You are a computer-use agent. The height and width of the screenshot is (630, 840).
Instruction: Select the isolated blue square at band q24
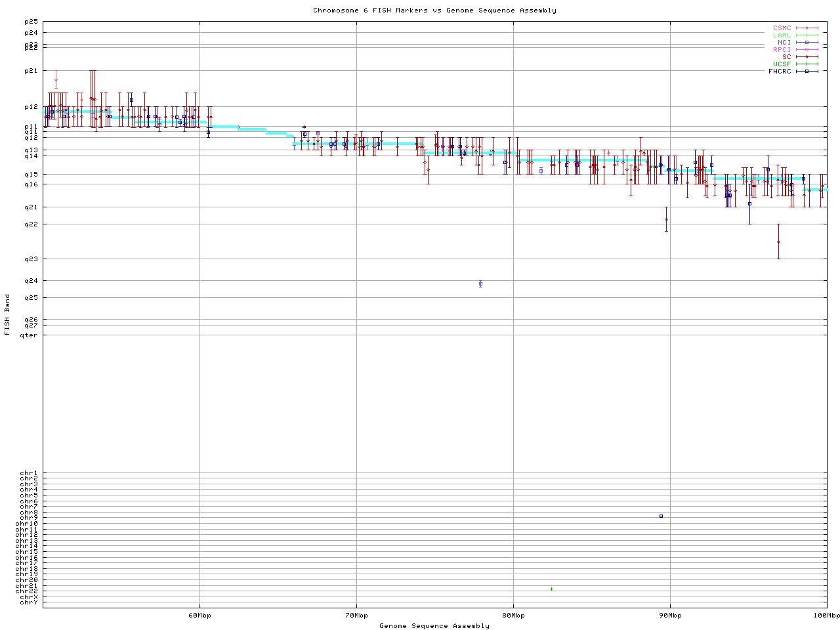pos(480,284)
